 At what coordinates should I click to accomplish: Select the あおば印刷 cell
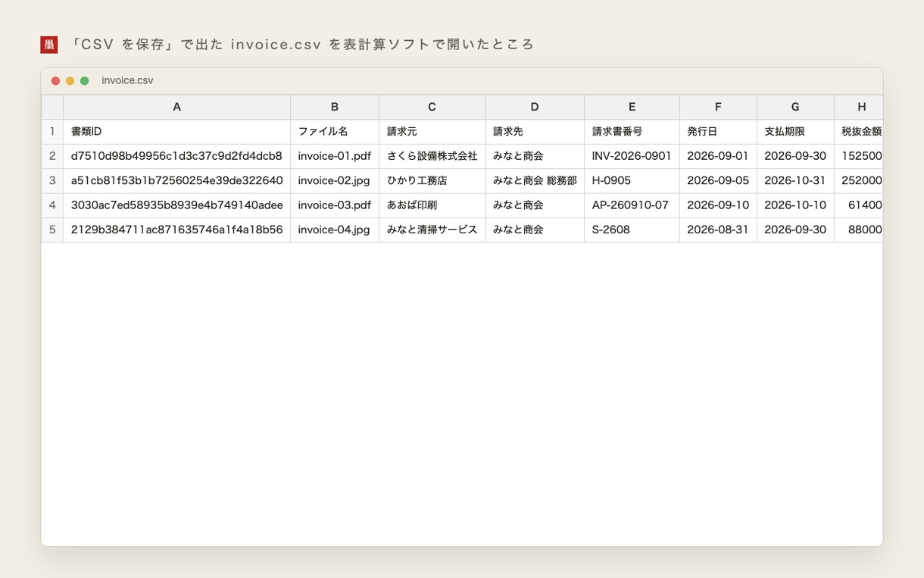[432, 205]
